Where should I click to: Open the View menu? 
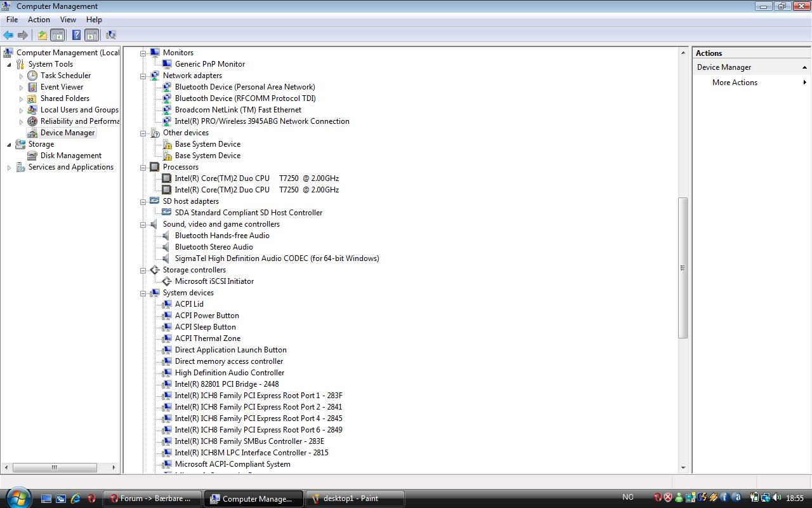coord(68,20)
